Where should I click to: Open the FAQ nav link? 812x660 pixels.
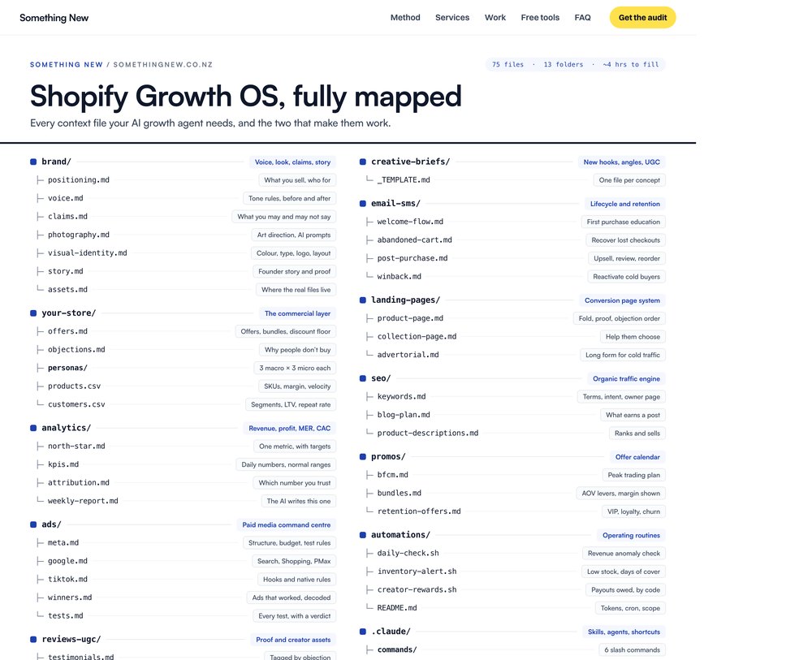(x=582, y=18)
